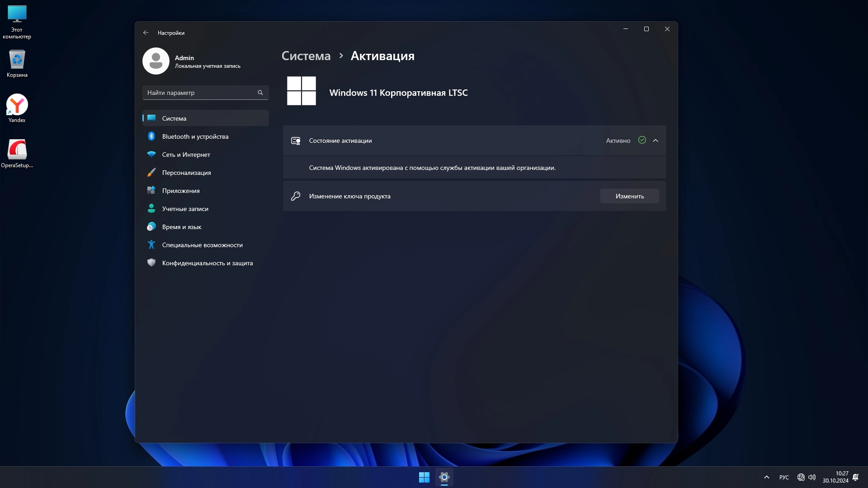Open Конфиденциальность и защита section
868x488 pixels.
(x=207, y=263)
